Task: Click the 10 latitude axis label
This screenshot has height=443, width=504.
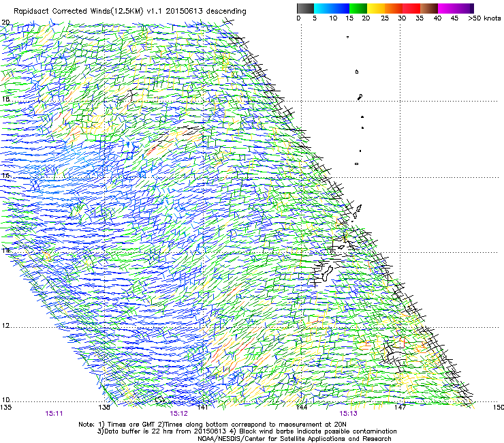Action: point(5,400)
